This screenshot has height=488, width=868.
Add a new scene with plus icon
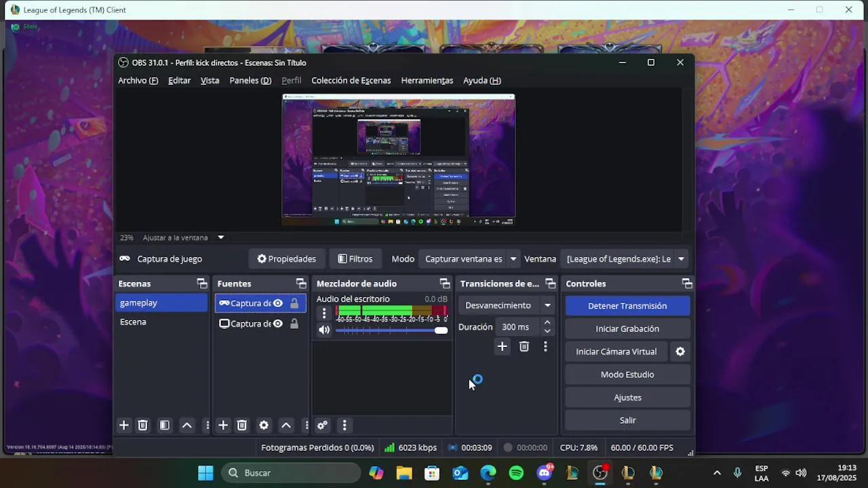coord(123,425)
